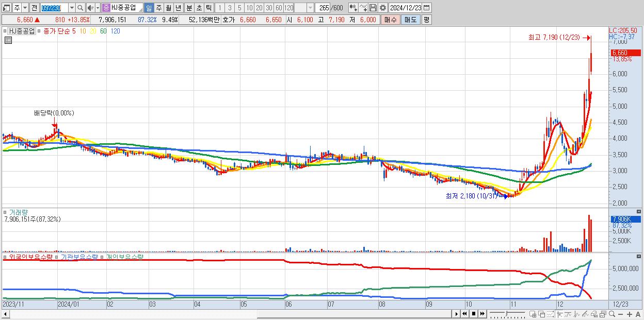Screen dimensions: 644x320
Task: Click the volume-by-price bars icon in bottom bar
Action: point(594,314)
